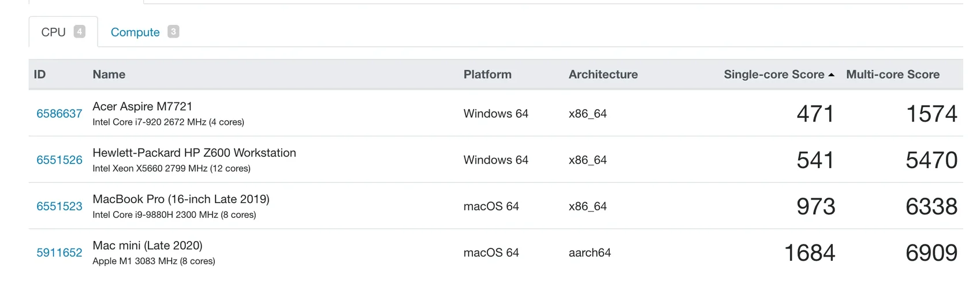The image size is (980, 289).
Task: Click Intel Xeon X5660 2799 MHz processor text
Action: click(x=172, y=168)
